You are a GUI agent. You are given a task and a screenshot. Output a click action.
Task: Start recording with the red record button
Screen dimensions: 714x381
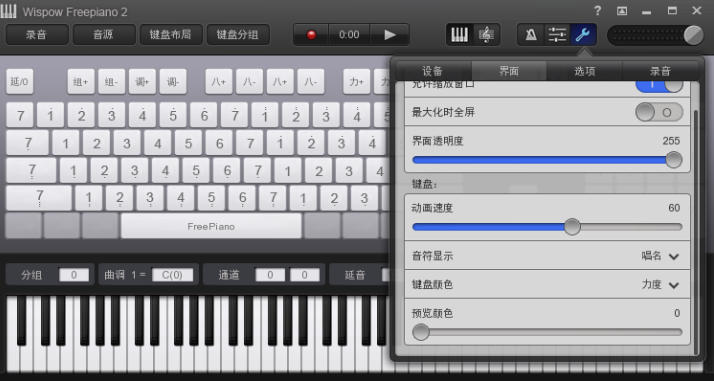point(311,35)
